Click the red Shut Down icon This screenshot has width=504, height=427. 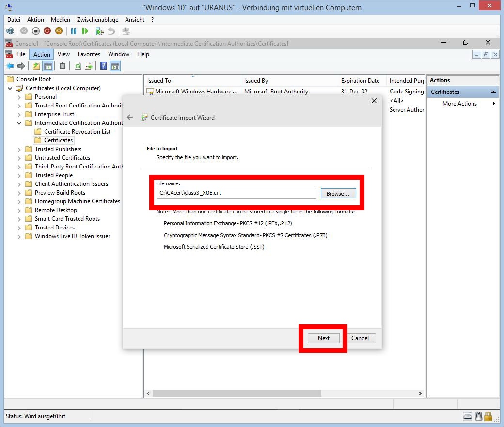(47, 31)
